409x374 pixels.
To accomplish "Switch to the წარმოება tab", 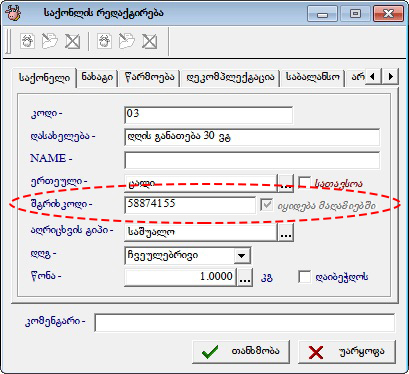I will pyautogui.click(x=149, y=77).
